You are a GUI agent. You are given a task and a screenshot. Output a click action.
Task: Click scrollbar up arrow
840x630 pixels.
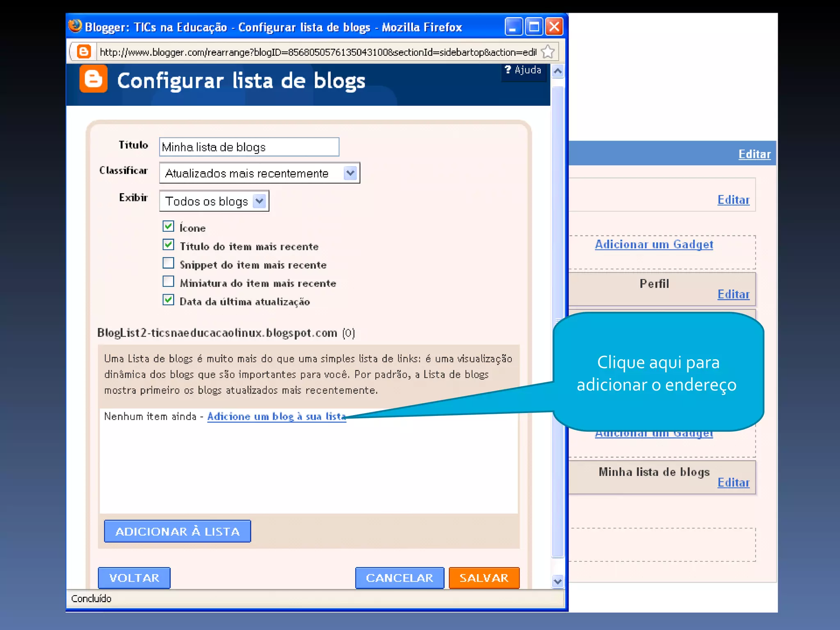tap(558, 71)
